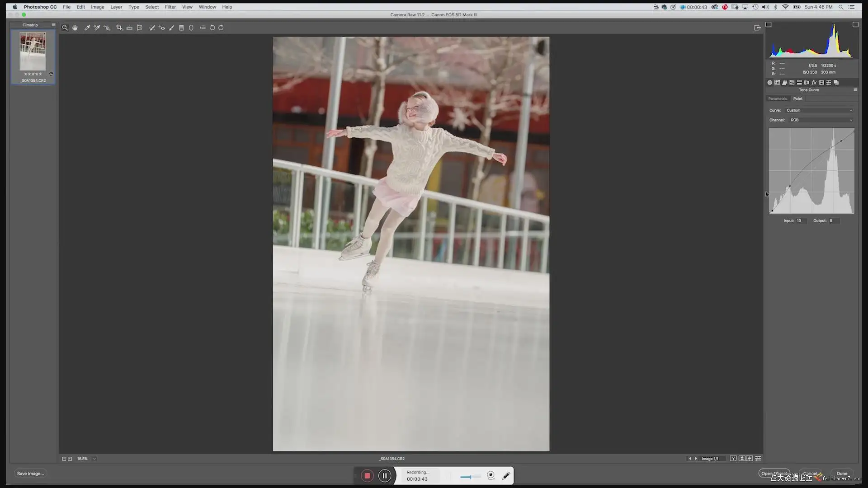The width and height of the screenshot is (868, 488).
Task: Open the Filter menu
Action: pos(170,7)
